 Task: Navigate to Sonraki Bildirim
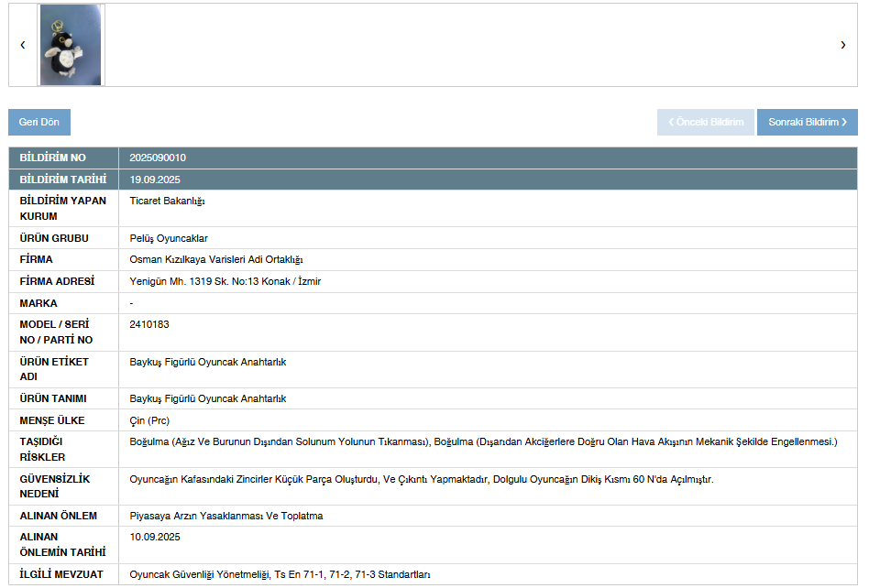[807, 123]
